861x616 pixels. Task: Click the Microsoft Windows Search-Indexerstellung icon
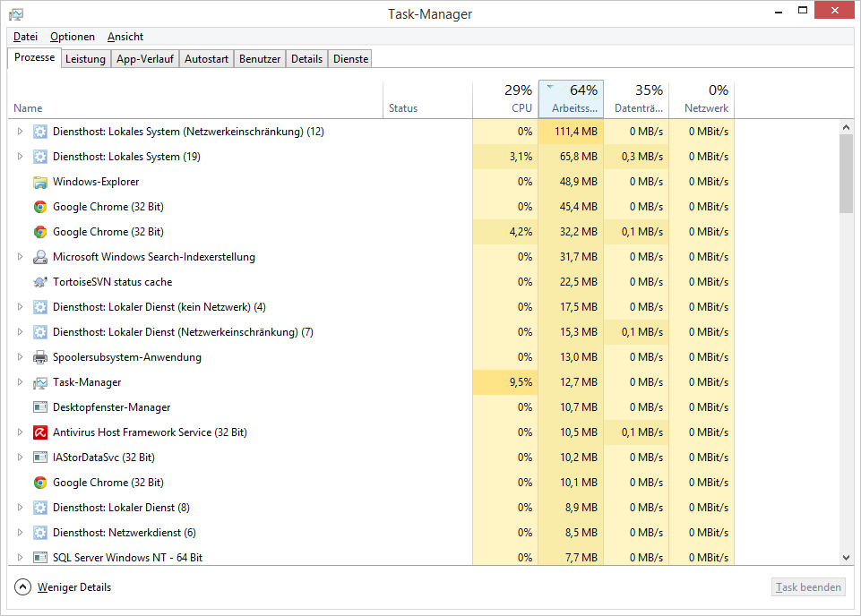click(x=40, y=257)
